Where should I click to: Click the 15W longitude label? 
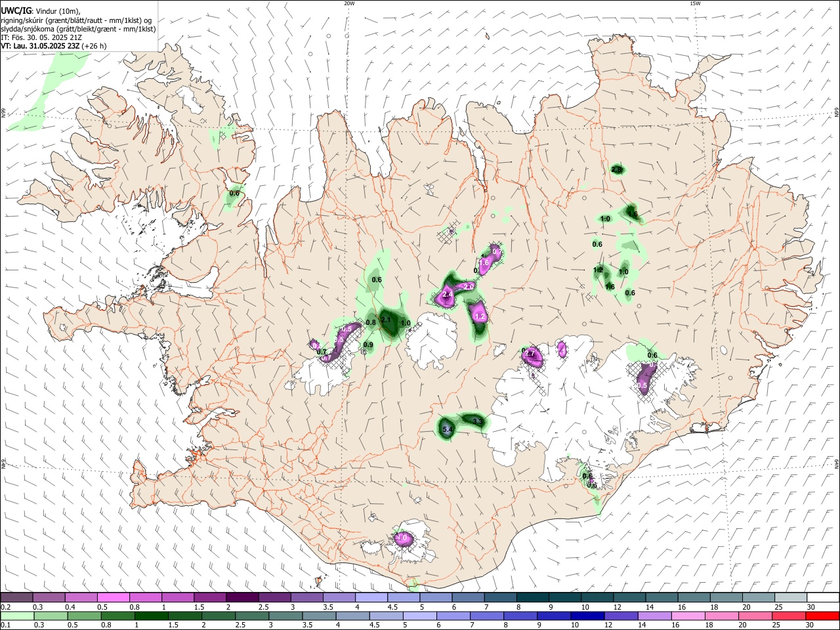click(695, 3)
